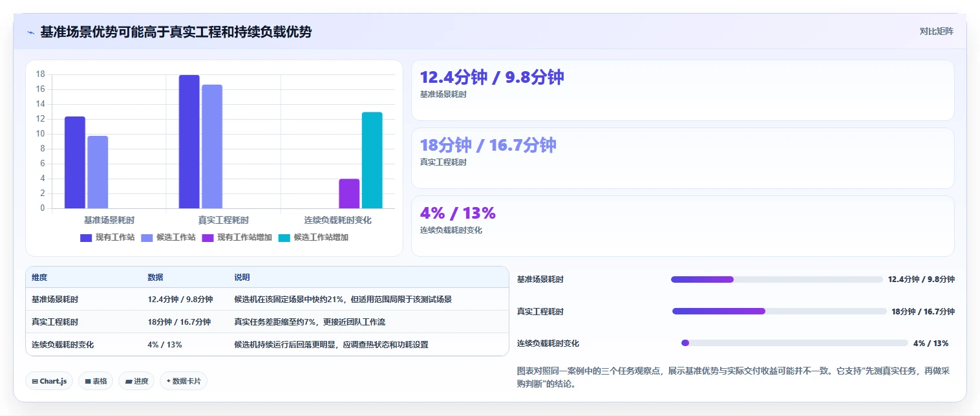Image resolution: width=980 pixels, height=416 pixels.
Task: Click the lightning icon beside the card title
Action: coord(30,32)
